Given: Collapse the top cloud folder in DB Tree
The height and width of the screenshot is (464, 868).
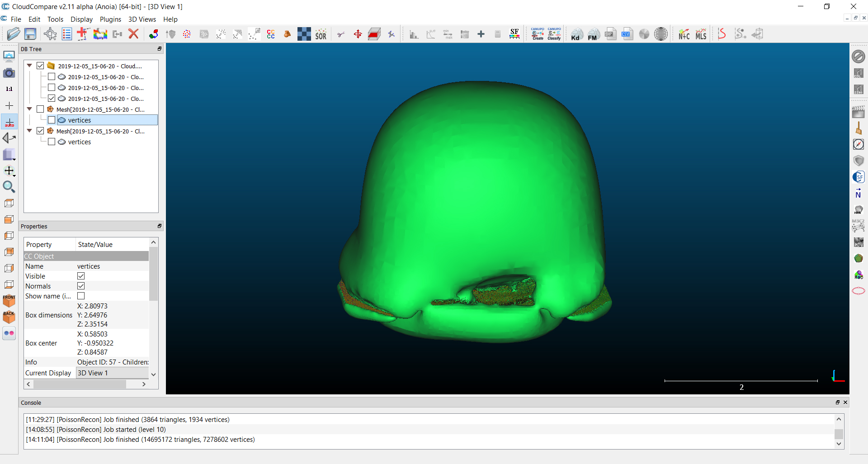Looking at the screenshot, I should (x=30, y=66).
